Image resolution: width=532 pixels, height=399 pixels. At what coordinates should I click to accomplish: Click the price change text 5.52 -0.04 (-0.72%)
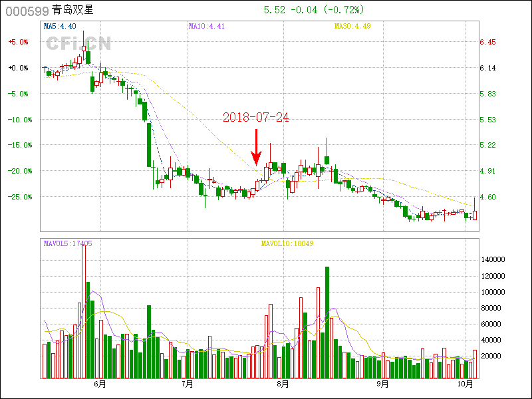(x=314, y=10)
